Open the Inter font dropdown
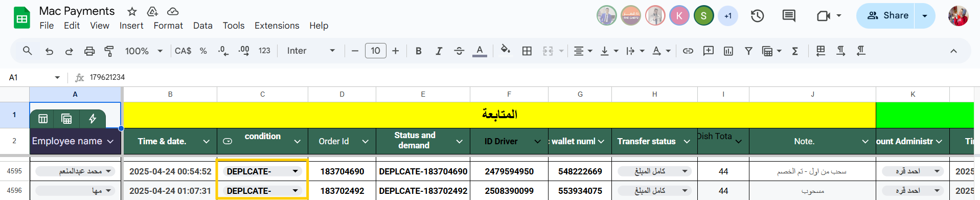 pos(311,51)
